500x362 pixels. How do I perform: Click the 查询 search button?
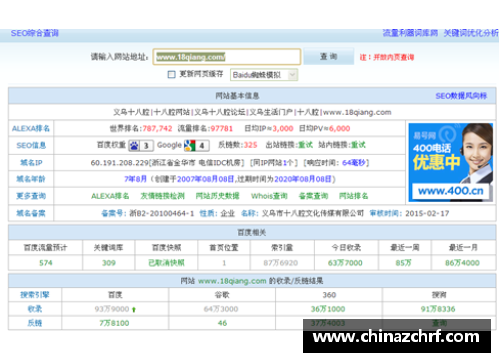[x=329, y=57]
